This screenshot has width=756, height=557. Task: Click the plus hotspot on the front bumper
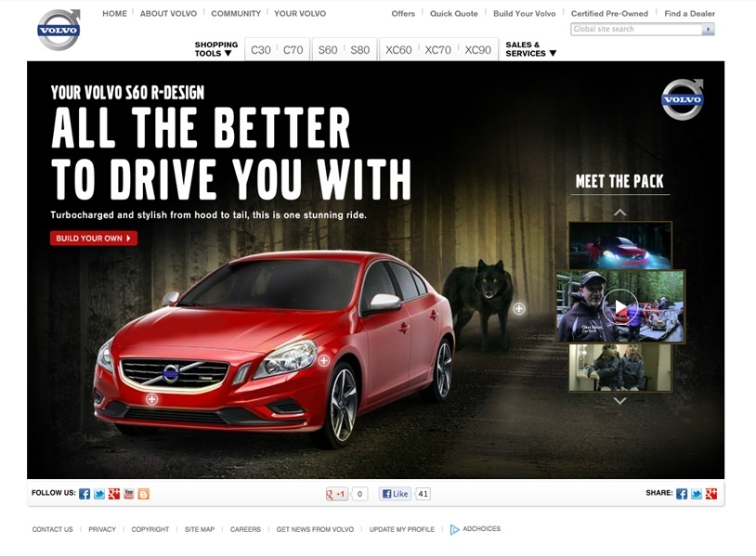[152, 399]
